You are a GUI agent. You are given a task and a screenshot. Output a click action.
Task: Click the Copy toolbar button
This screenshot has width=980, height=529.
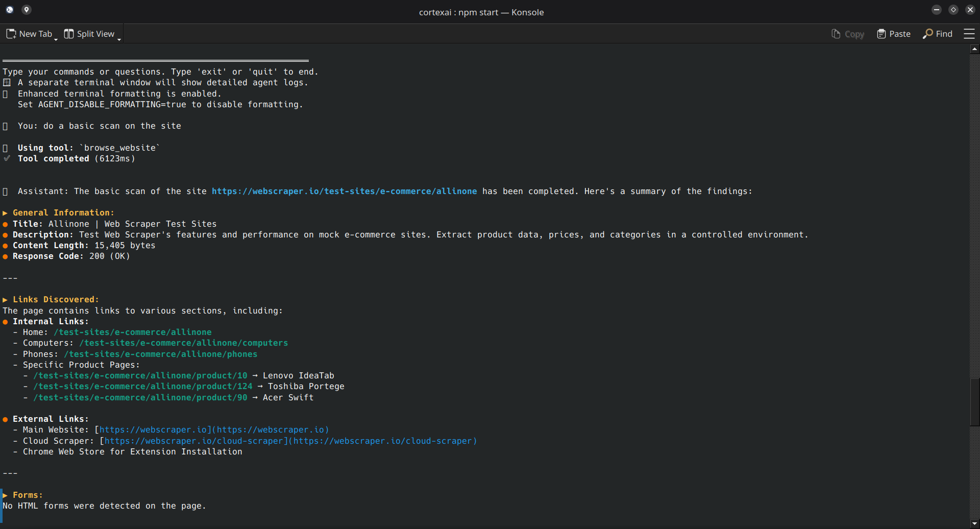point(847,34)
